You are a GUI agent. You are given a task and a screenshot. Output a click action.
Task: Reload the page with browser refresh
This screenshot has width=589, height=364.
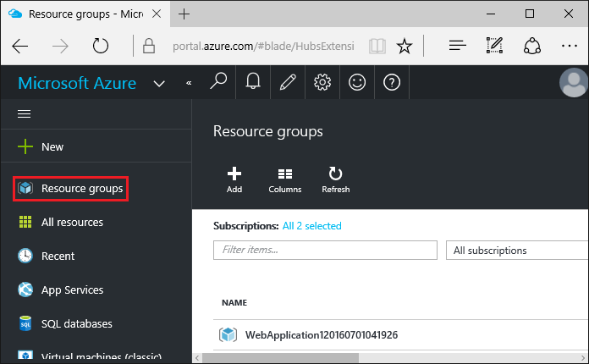(x=101, y=46)
